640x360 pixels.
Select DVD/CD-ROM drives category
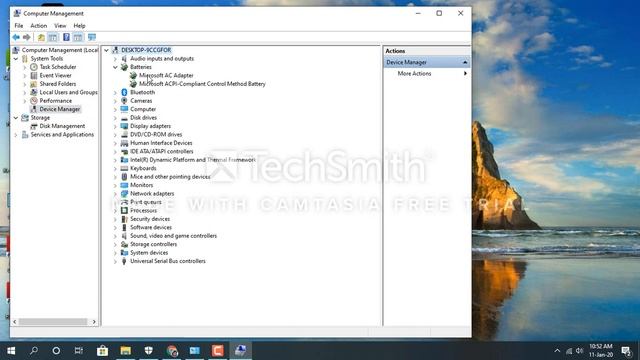coord(156,134)
